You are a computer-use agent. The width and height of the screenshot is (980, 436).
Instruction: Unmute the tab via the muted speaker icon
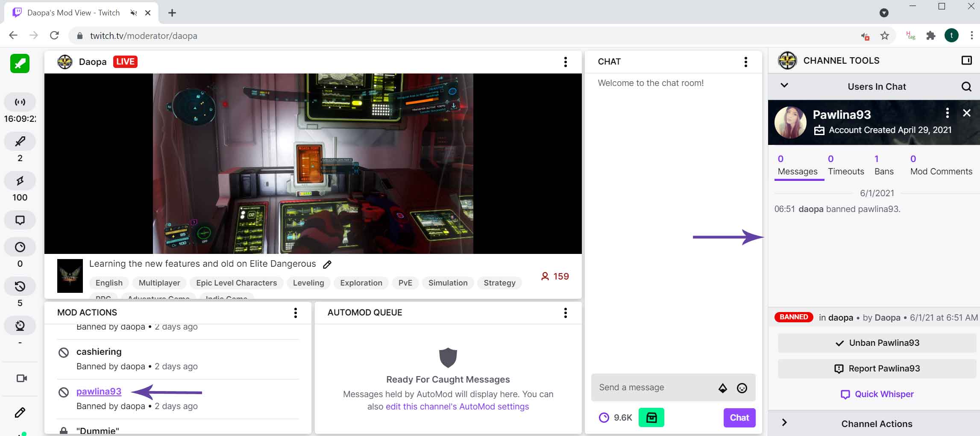(134, 13)
